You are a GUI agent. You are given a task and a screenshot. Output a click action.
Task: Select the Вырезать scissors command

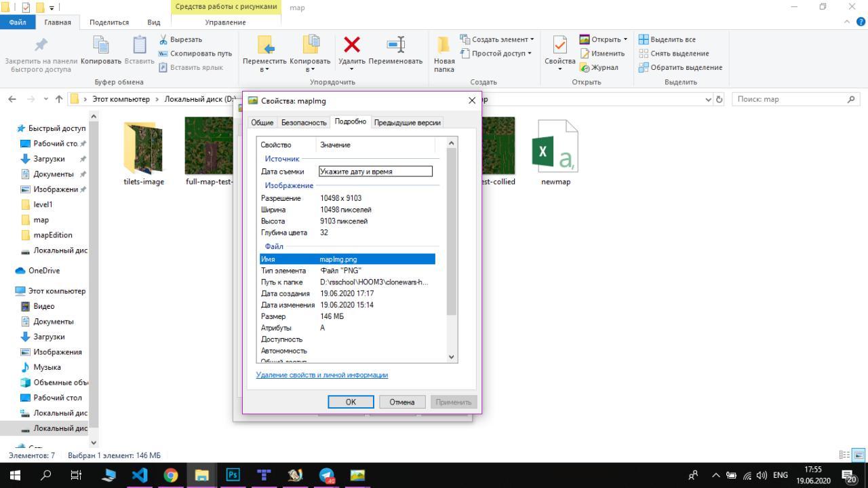tap(180, 39)
